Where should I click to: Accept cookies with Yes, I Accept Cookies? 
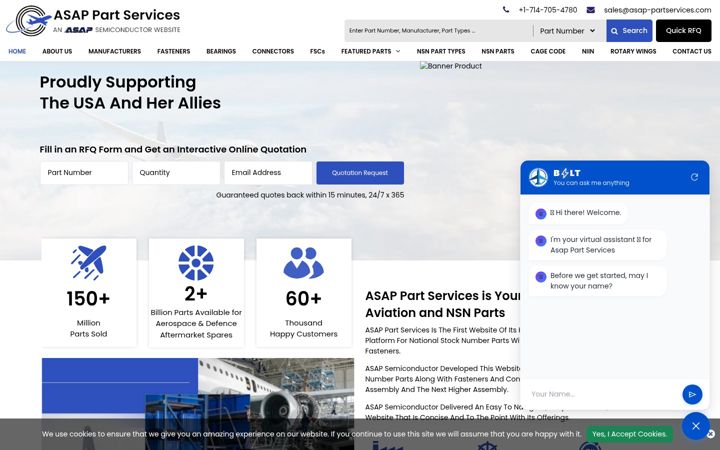pyautogui.click(x=629, y=434)
